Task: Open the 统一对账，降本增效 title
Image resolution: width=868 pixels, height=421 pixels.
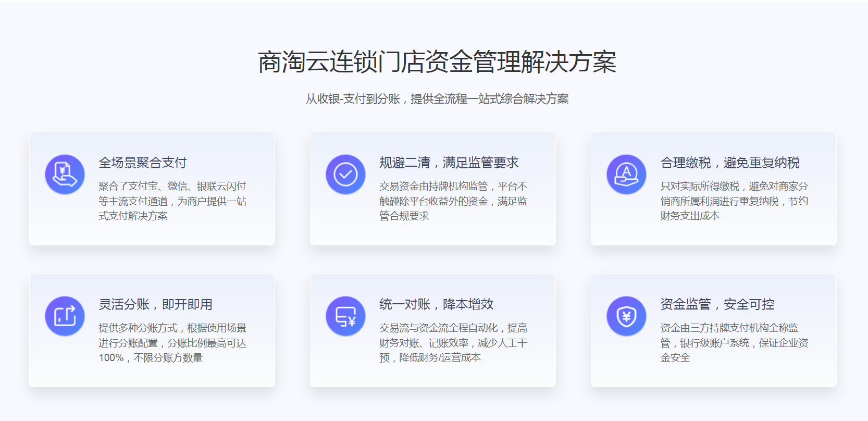Action: [436, 305]
